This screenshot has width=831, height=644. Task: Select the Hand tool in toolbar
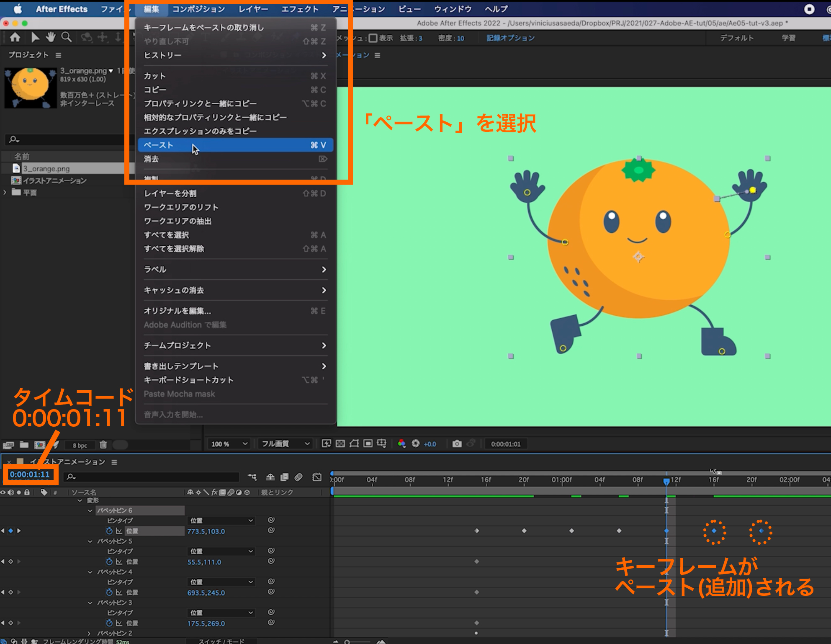(51, 38)
